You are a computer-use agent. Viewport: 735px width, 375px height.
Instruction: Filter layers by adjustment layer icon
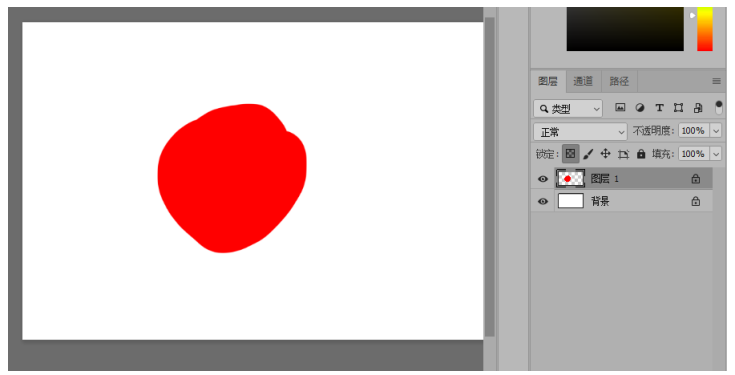coord(639,108)
